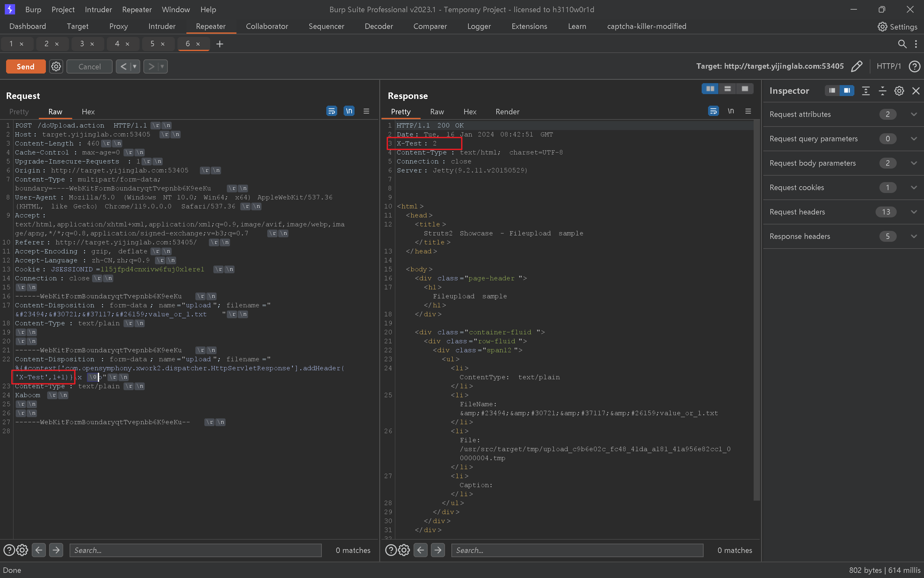Select combined tabbed layout view
Viewport: 924px width, 578px height.
coord(745,89)
